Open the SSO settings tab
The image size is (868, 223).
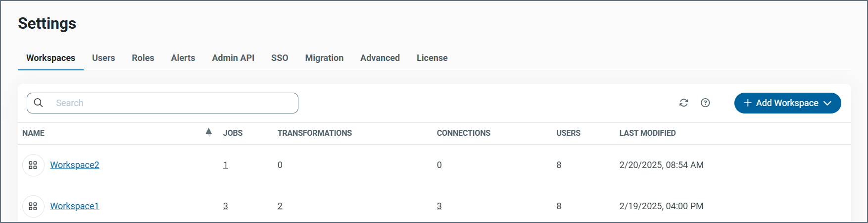point(280,58)
